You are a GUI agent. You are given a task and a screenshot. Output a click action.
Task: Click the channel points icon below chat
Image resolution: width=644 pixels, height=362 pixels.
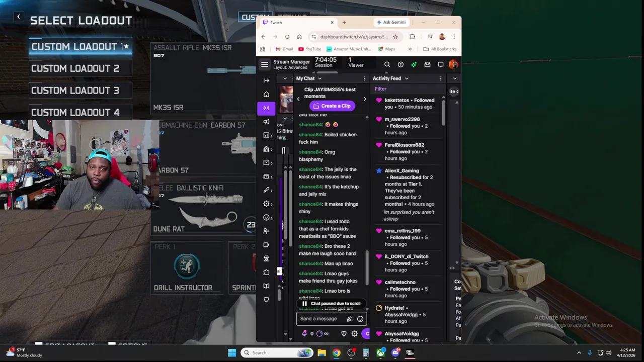click(x=319, y=333)
